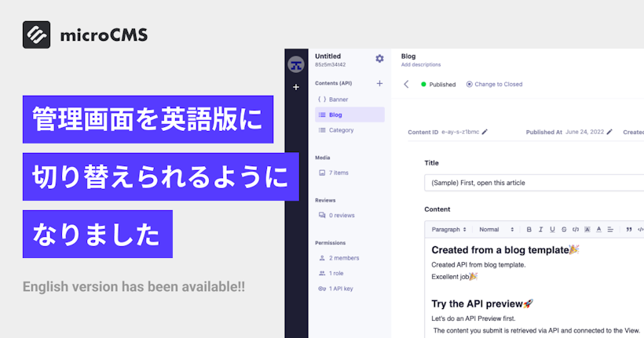The height and width of the screenshot is (338, 644).
Task: Click the plus icon beside Contents (API)
Action: pyautogui.click(x=379, y=83)
